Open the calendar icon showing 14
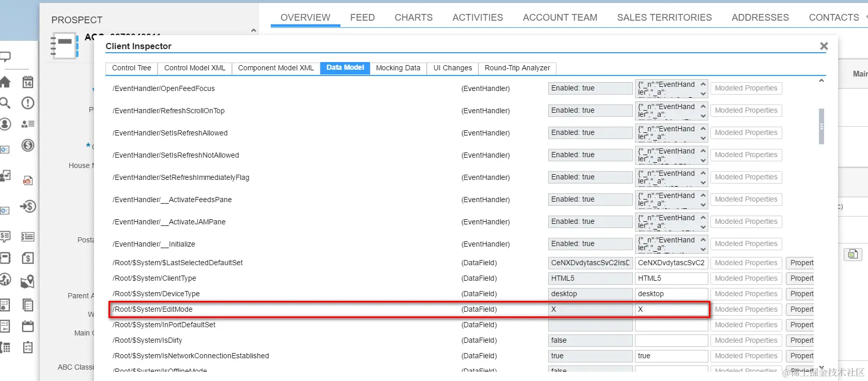The image size is (868, 381). click(x=28, y=82)
